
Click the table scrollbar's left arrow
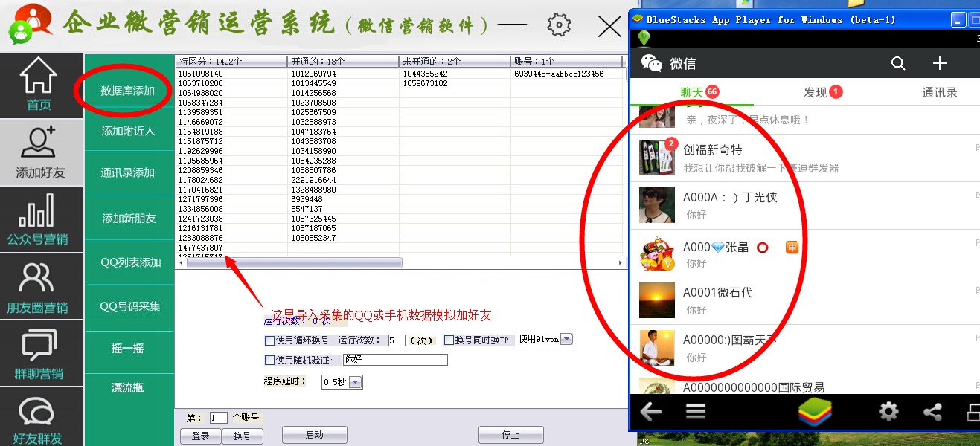[181, 263]
